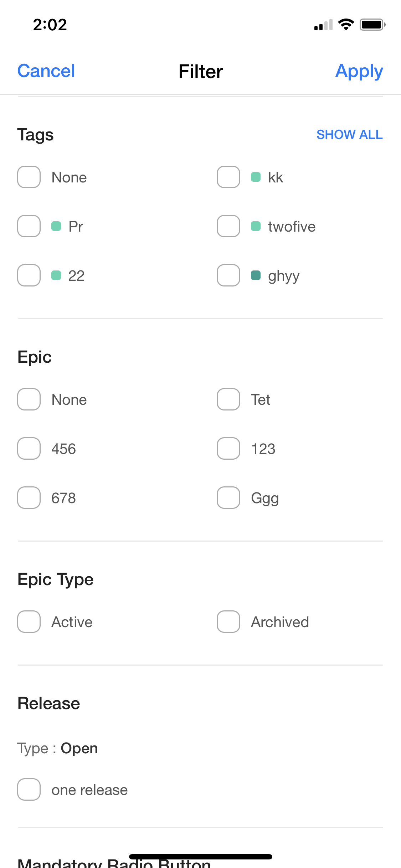
Task: Check Active under Epic Type
Action: pyautogui.click(x=29, y=622)
